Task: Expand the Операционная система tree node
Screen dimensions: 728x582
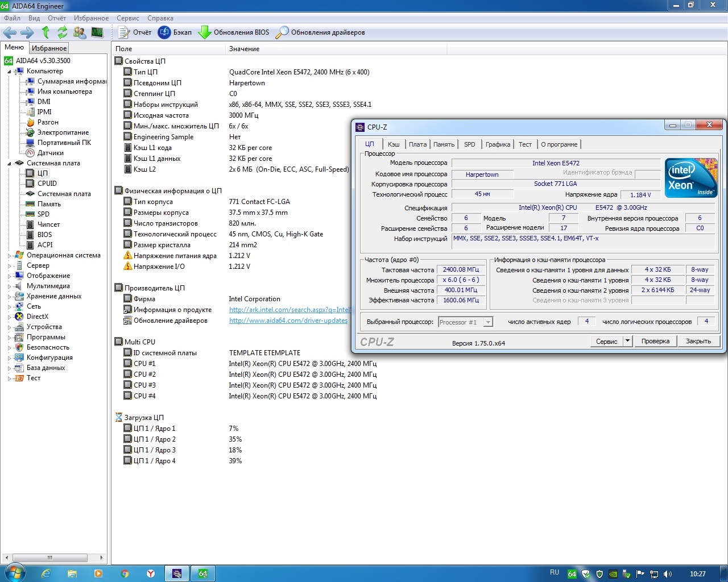Action: pyautogui.click(x=9, y=256)
